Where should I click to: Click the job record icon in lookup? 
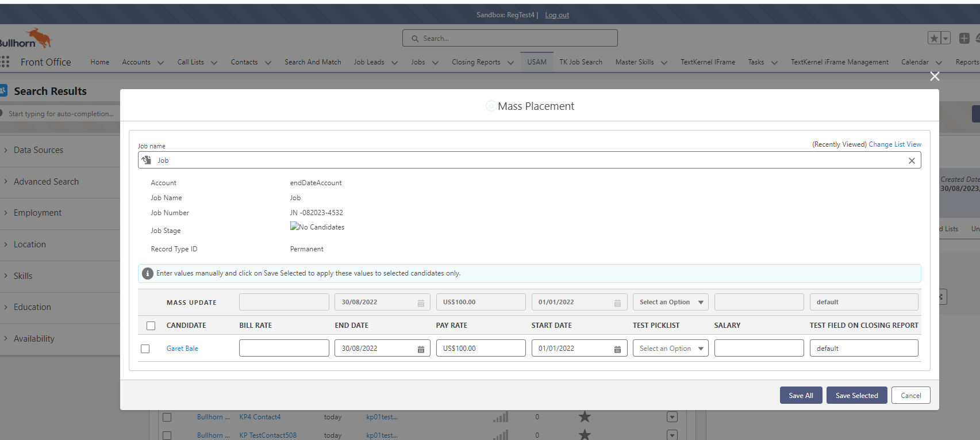[147, 160]
